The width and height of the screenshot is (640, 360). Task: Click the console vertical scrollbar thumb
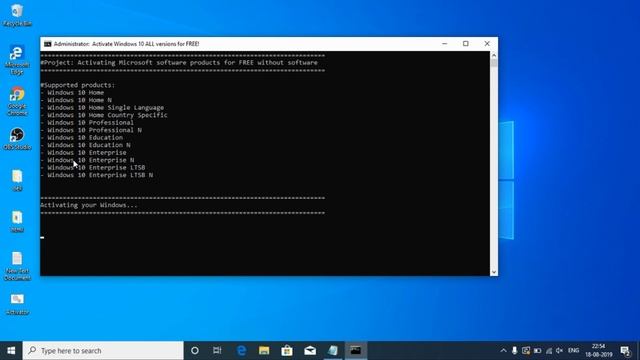click(x=494, y=63)
